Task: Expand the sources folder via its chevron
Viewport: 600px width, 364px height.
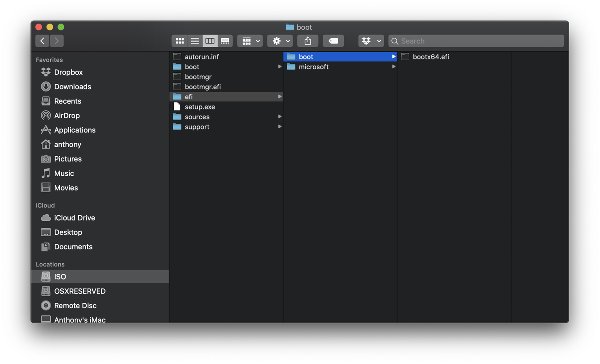Action: click(280, 117)
